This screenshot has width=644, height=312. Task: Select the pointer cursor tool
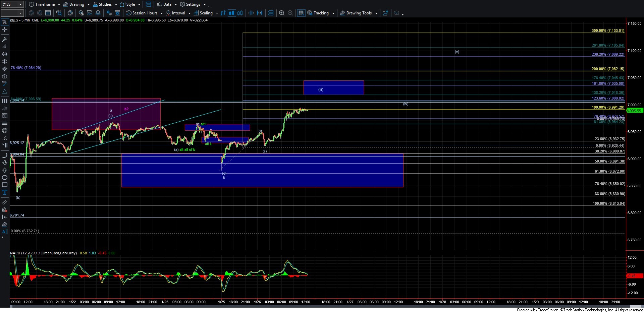click(x=5, y=22)
